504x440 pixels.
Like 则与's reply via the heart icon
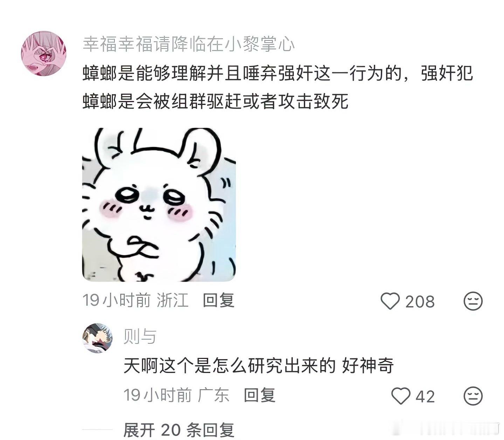pyautogui.click(x=401, y=396)
